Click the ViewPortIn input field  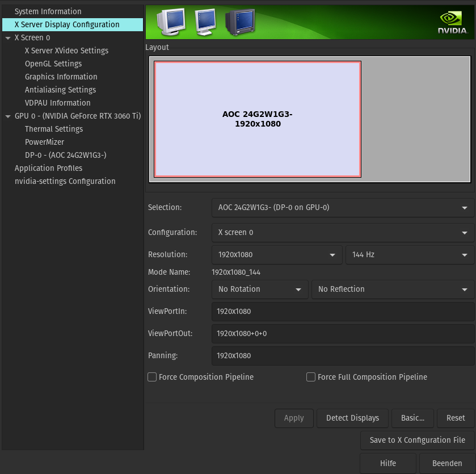(343, 312)
